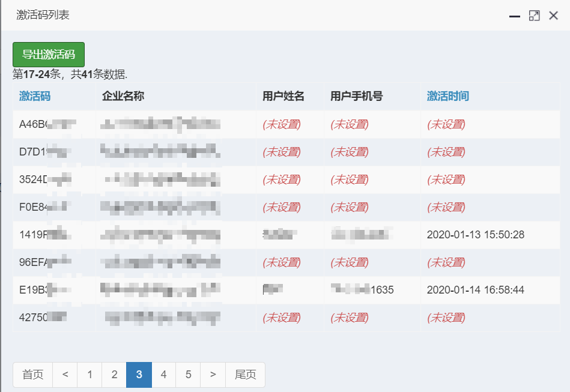This screenshot has height=392, width=570.
Task: Click the 激活码列表 dialog title
Action: (x=43, y=15)
